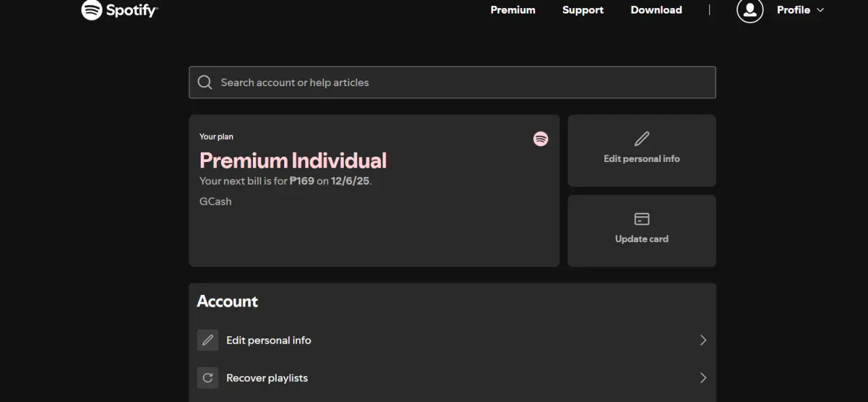The height and width of the screenshot is (402, 868).
Task: Click the Edit personal info tile
Action: pyautogui.click(x=642, y=150)
